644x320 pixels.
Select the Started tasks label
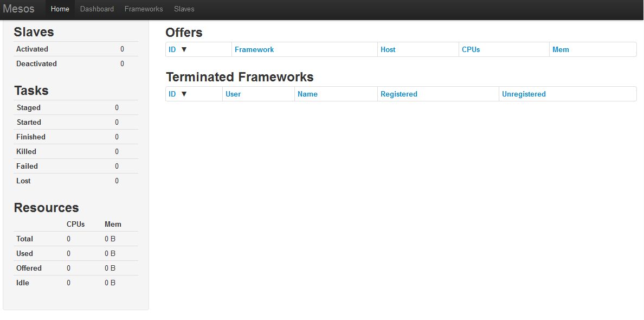pyautogui.click(x=29, y=123)
